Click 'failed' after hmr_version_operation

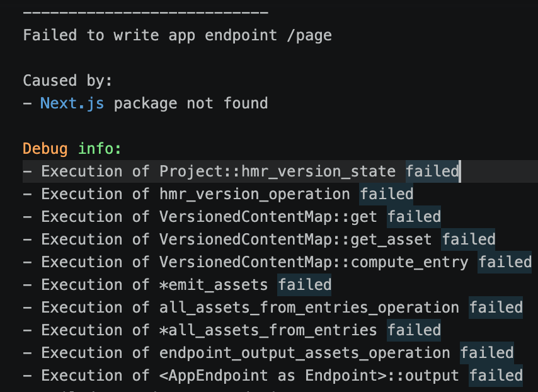[387, 194]
